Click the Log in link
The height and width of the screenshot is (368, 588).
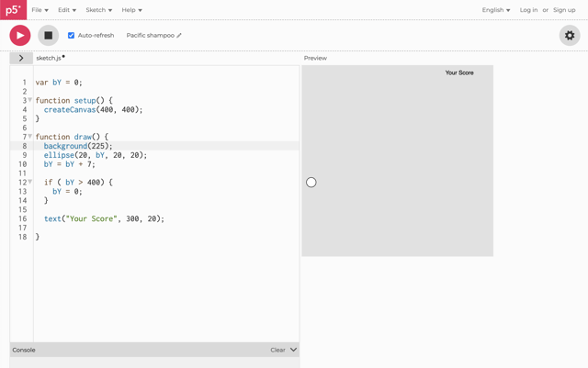528,10
